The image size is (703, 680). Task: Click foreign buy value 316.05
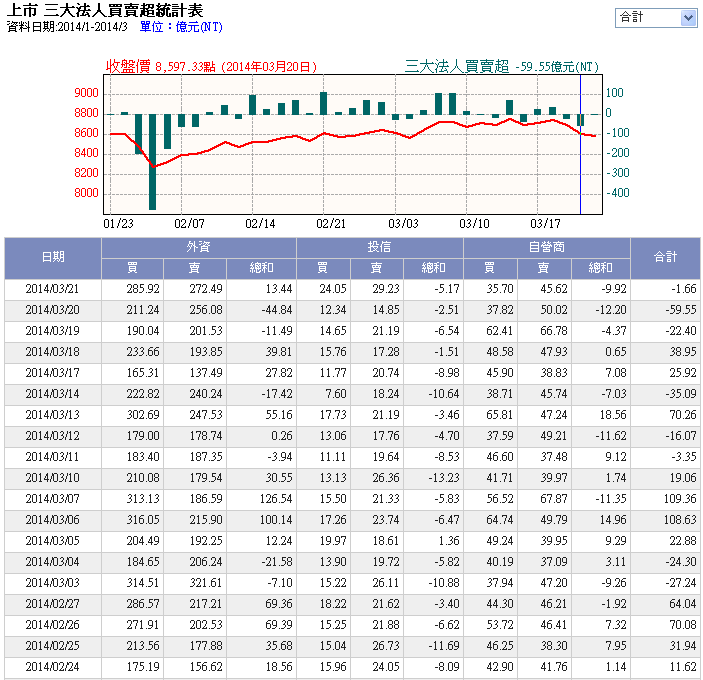(x=143, y=520)
